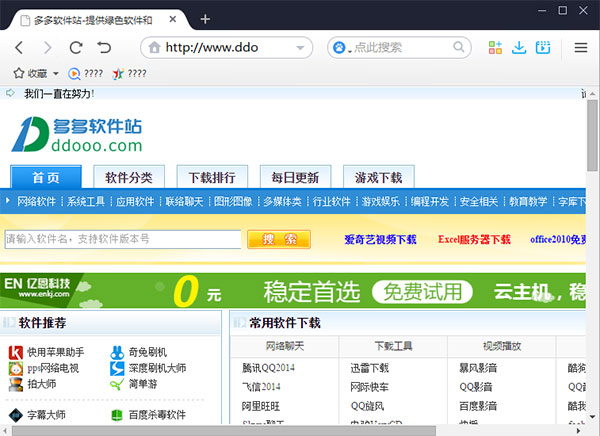Open the 腾讯QQ2014 download link
600x436 pixels.
pos(268,368)
